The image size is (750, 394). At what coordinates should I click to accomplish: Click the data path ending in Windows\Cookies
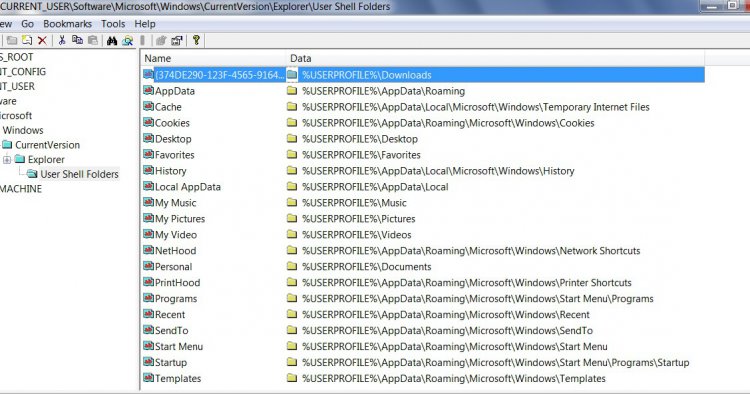448,123
